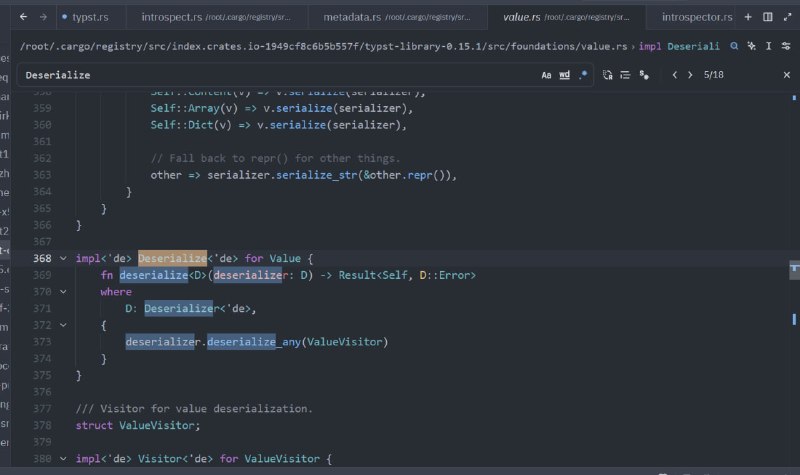Viewport: 800px width, 475px height.
Task: Open inline assist sparkle icon
Action: pyautogui.click(x=752, y=46)
